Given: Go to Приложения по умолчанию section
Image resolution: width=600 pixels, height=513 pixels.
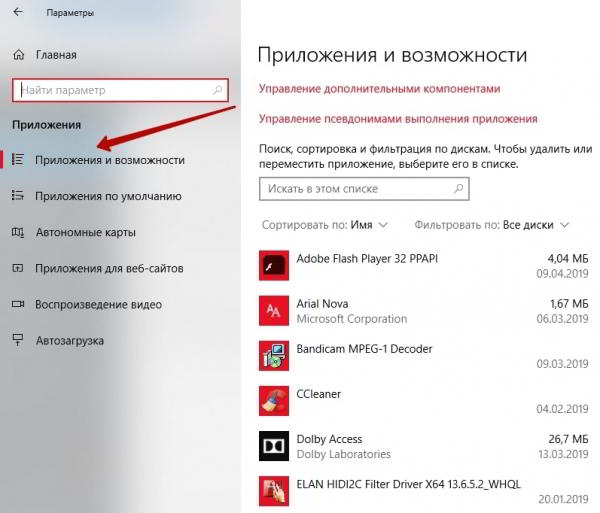Looking at the screenshot, I should (108, 196).
